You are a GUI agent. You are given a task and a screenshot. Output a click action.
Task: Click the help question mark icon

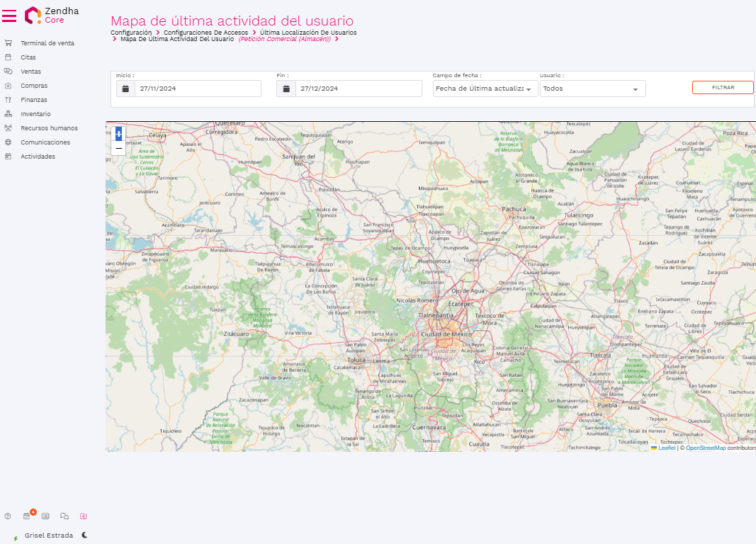[x=8, y=516]
